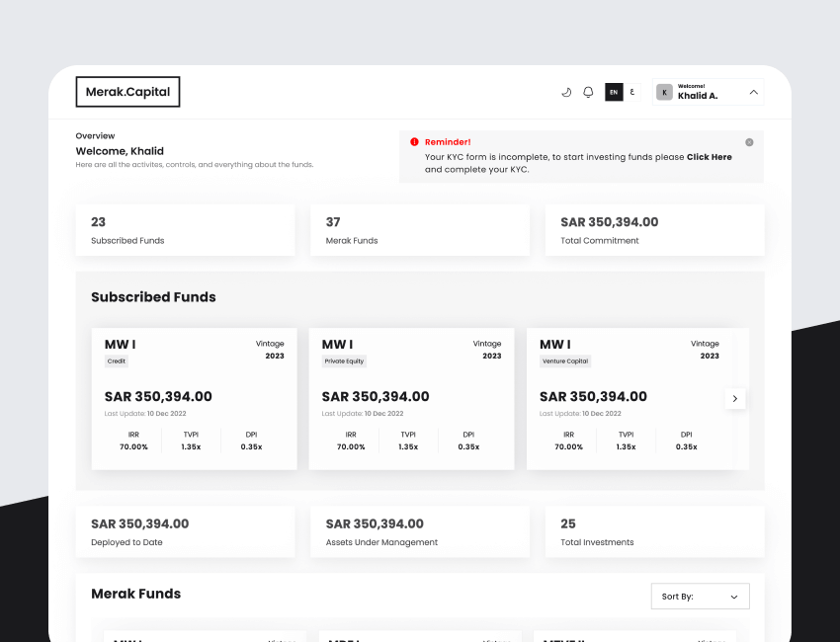Screen dimensions: 840x642
Task: Click the red Reminder alert icon
Action: (414, 142)
